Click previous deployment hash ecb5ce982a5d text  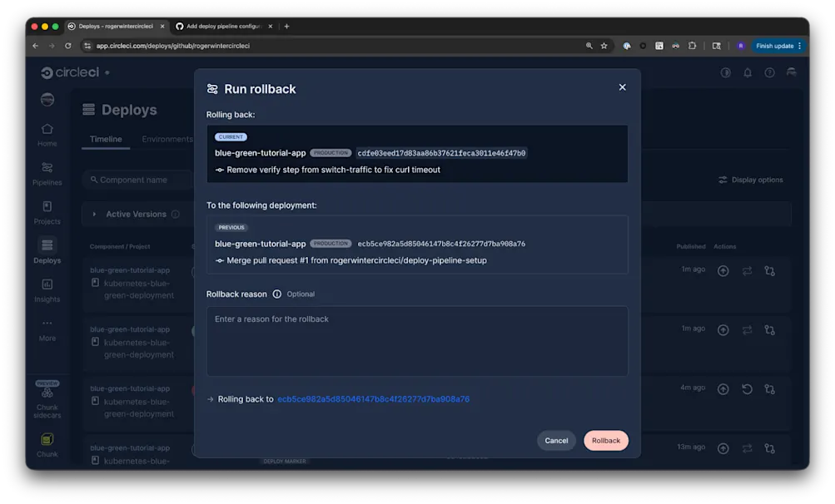[x=441, y=244]
